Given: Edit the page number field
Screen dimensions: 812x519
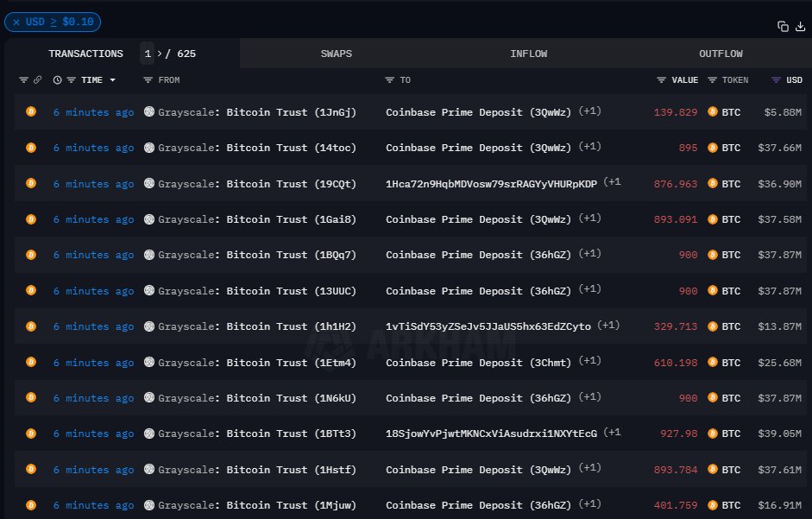Looking at the screenshot, I should pos(147,54).
